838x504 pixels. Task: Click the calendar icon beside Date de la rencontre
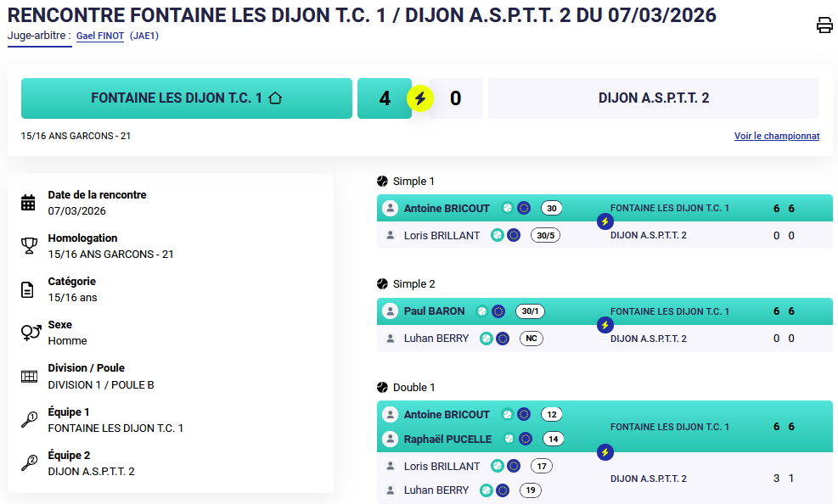click(x=28, y=203)
